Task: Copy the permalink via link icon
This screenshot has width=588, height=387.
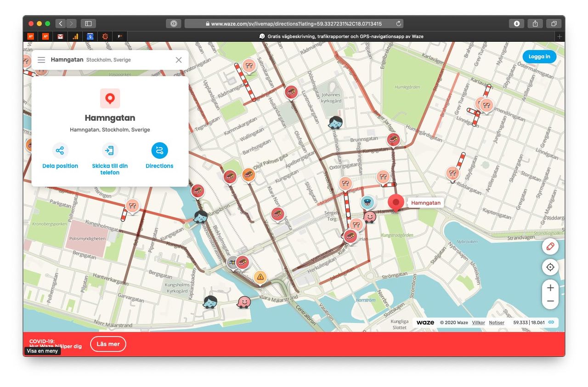Action: (551, 322)
